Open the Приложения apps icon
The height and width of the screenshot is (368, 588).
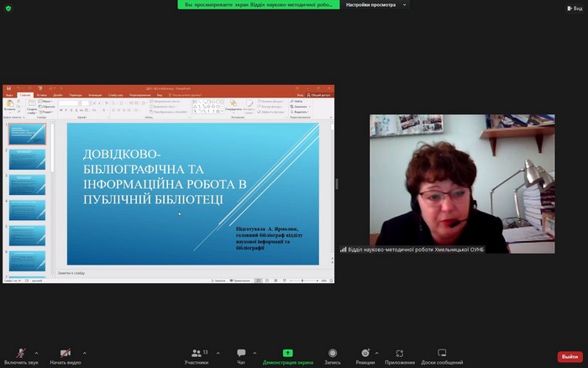[400, 353]
